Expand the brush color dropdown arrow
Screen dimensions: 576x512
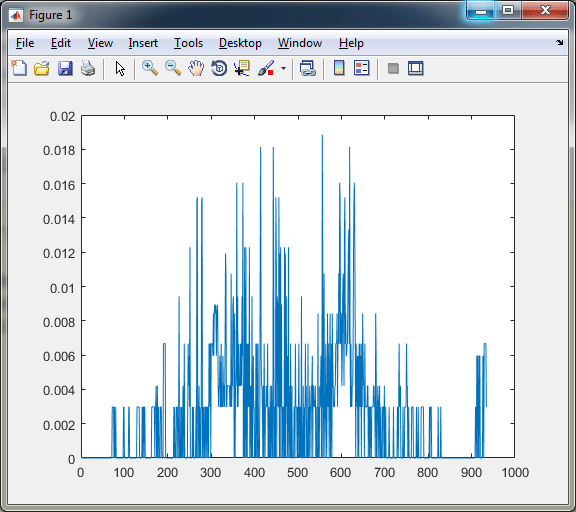(x=283, y=68)
